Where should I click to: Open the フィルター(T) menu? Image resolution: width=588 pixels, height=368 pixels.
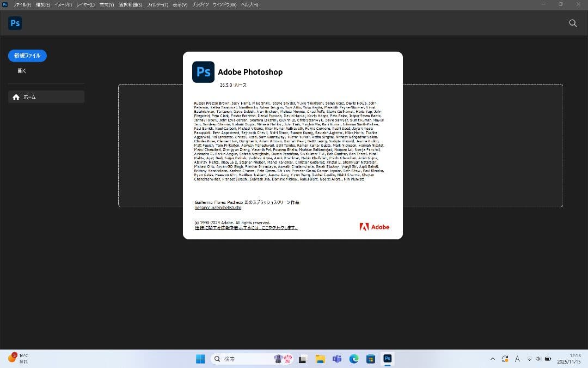[158, 5]
